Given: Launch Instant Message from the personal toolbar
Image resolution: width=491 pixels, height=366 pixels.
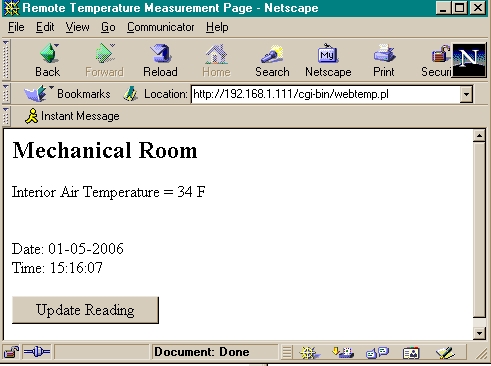Looking at the screenshot, I should pyautogui.click(x=72, y=116).
